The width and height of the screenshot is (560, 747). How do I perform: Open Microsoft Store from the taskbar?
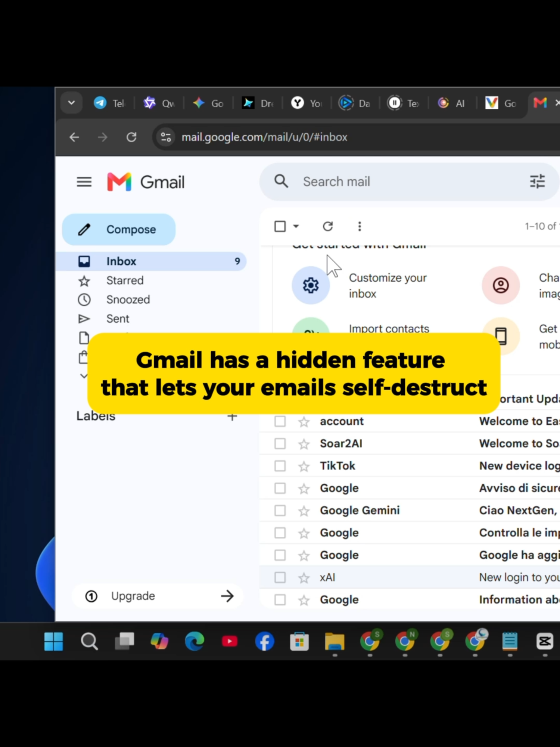tap(299, 641)
